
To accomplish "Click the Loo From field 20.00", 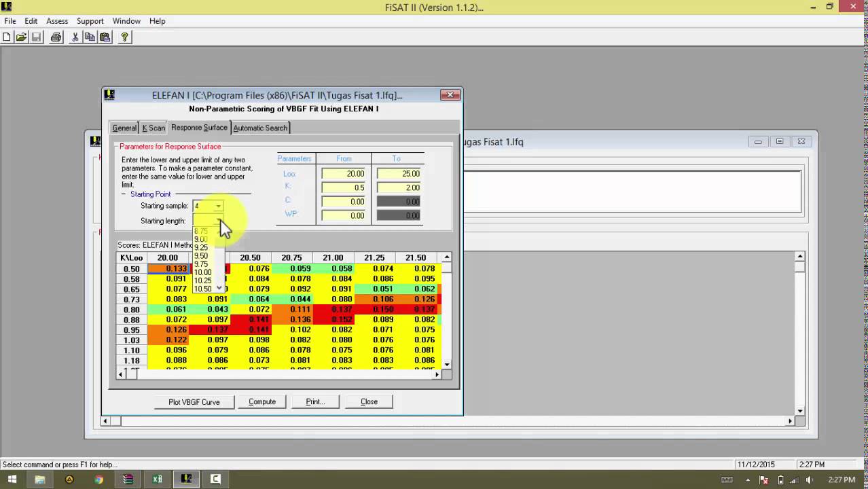I will 344,174.
